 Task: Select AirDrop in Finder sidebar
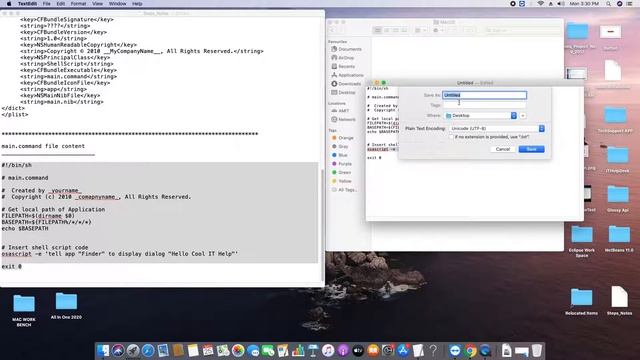coord(343,58)
